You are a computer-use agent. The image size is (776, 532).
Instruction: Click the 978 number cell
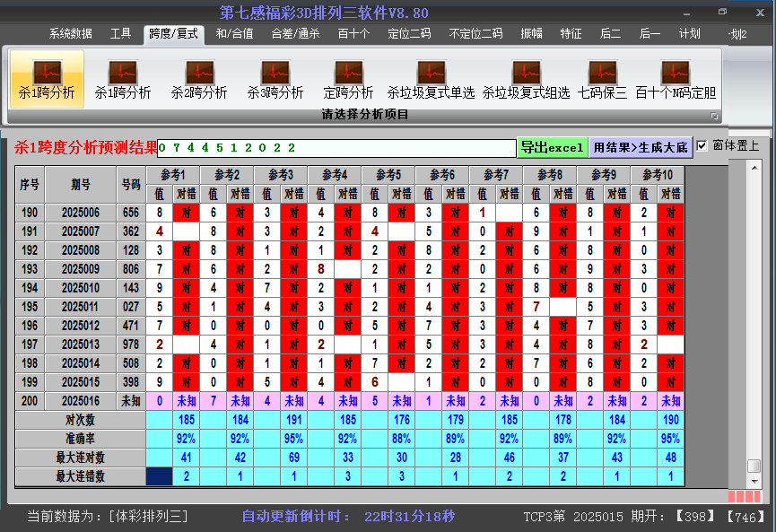pos(131,344)
